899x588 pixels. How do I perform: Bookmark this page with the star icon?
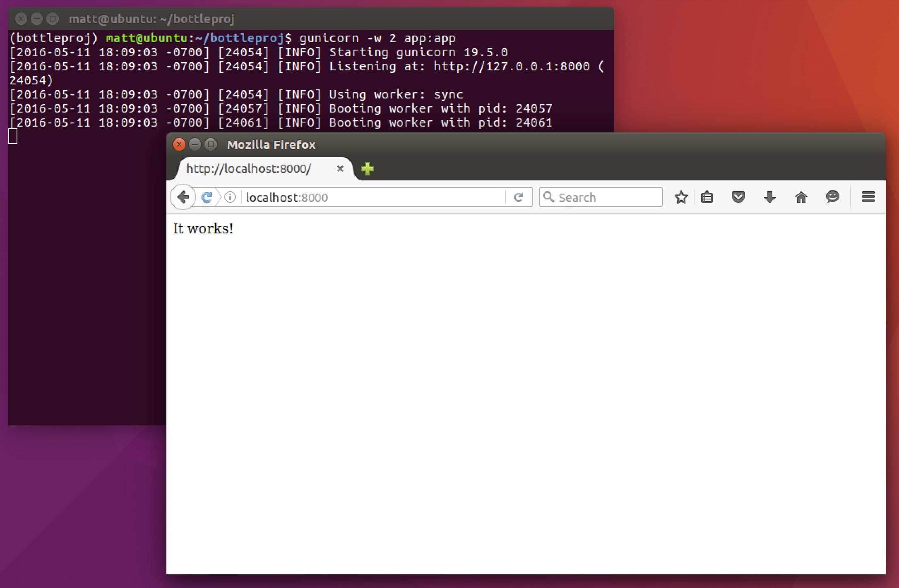681,197
